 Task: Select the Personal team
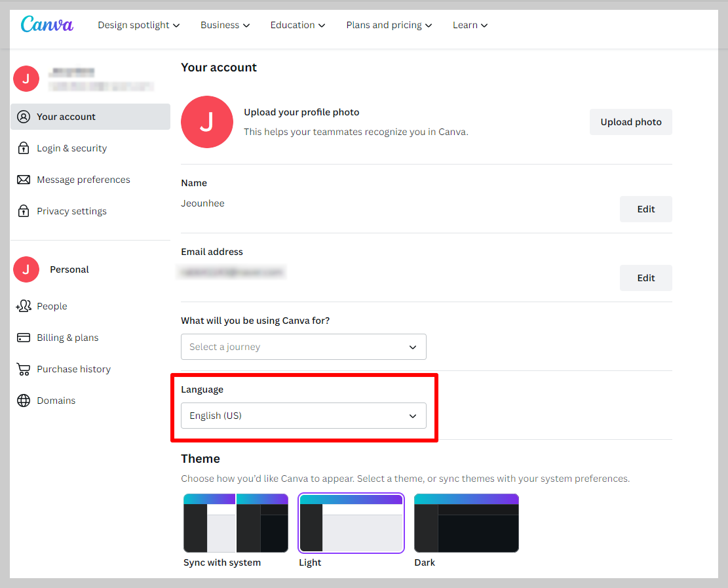click(69, 269)
